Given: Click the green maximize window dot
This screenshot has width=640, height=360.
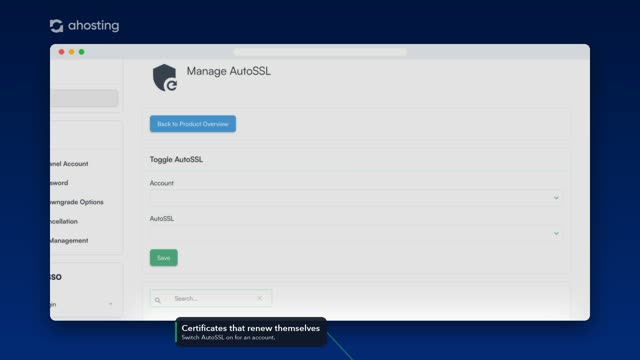Looking at the screenshot, I should [x=82, y=52].
